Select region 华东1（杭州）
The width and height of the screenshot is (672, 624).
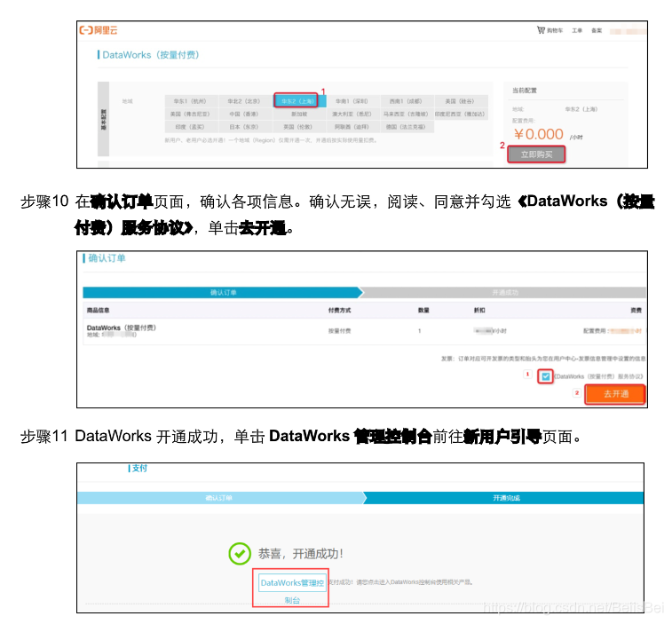(x=191, y=101)
